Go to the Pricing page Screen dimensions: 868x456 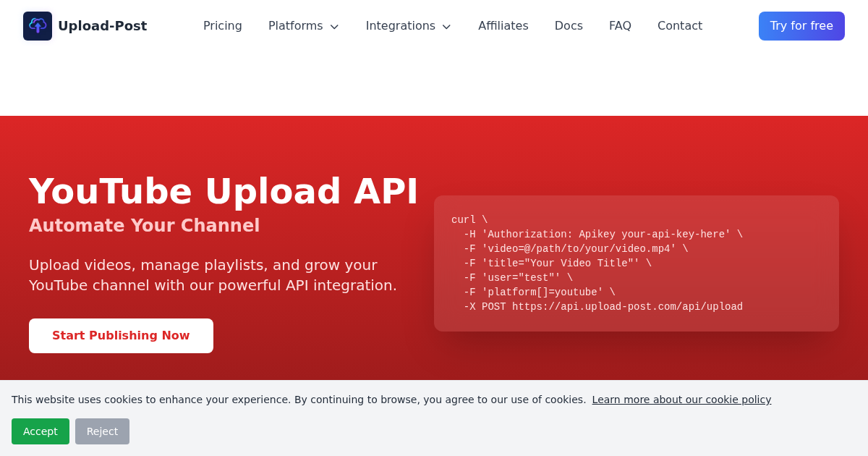222,25
